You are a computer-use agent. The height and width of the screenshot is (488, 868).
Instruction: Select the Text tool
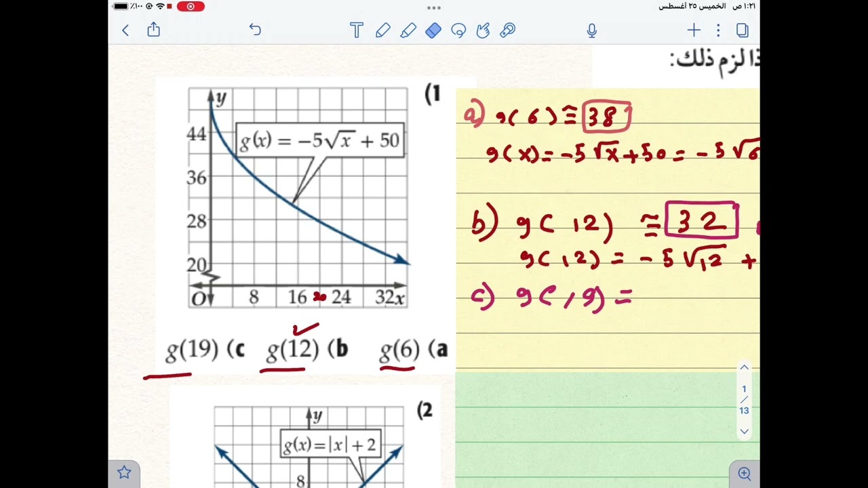[357, 30]
